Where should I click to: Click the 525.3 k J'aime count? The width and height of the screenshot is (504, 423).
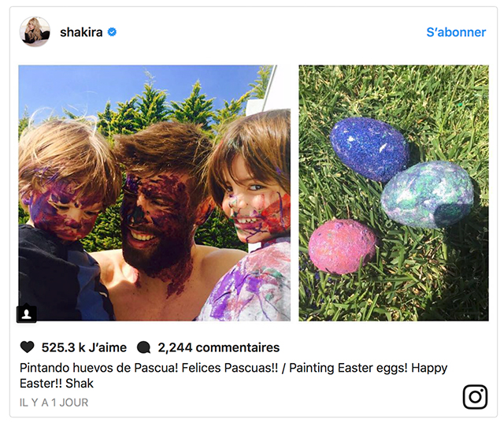pos(84,347)
